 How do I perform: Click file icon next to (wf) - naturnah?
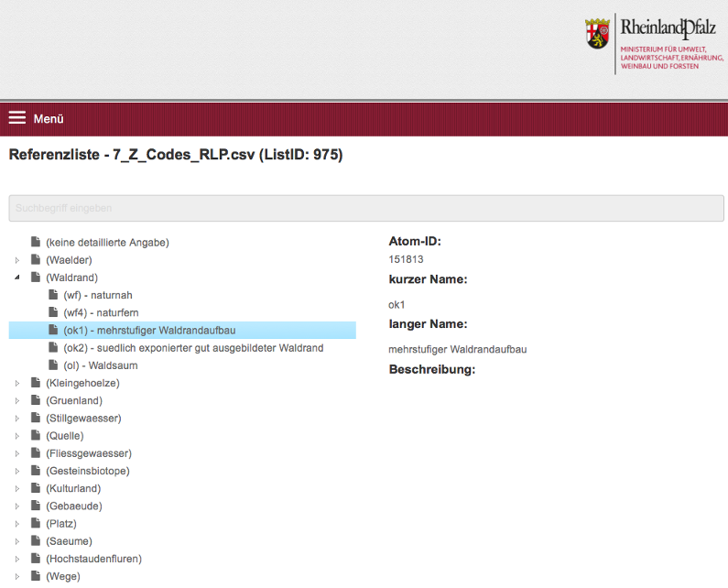(x=54, y=295)
